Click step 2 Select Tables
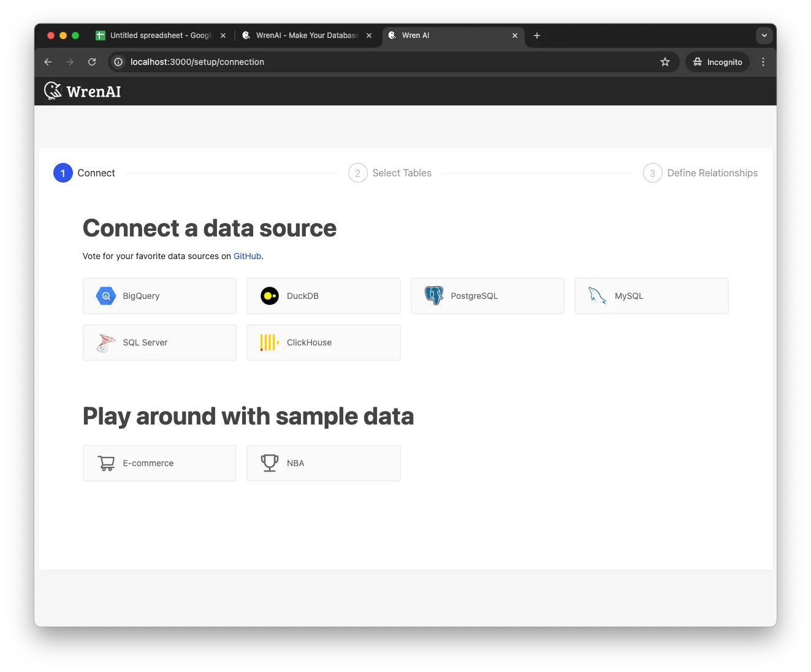 tap(390, 173)
